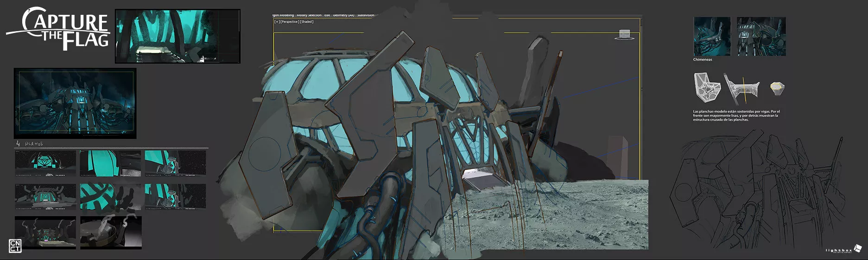
Task: Open the Subdivision ribbon panel
Action: pos(366,15)
